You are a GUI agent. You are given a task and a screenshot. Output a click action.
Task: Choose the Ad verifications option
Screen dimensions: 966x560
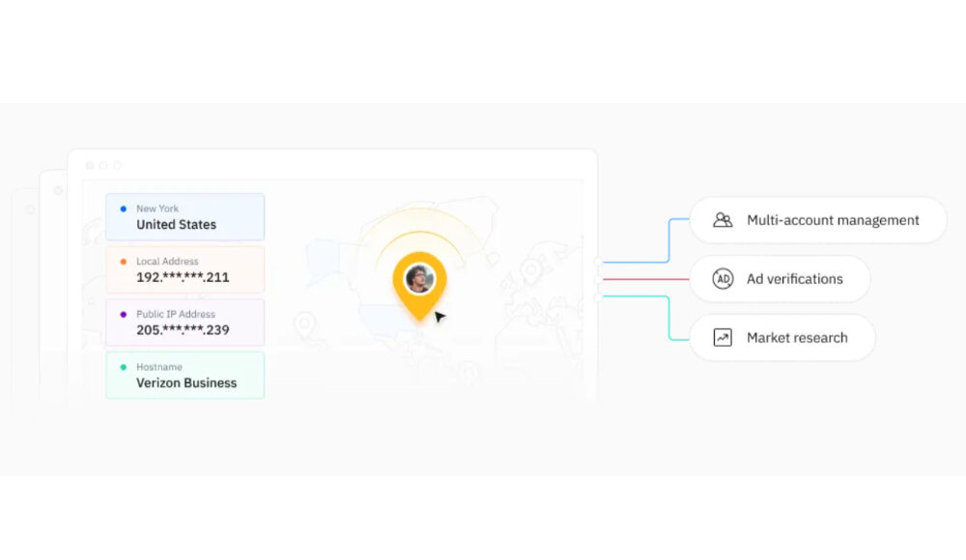tap(780, 279)
